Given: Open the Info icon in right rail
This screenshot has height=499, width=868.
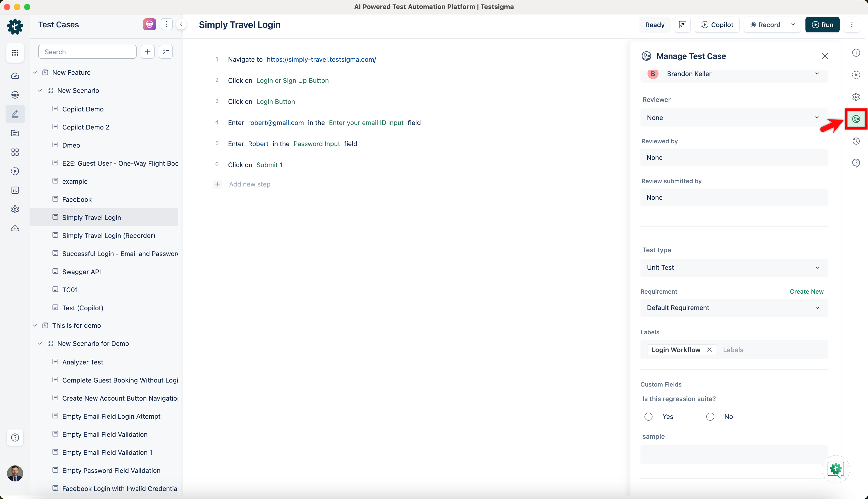Looking at the screenshot, I should [x=856, y=52].
